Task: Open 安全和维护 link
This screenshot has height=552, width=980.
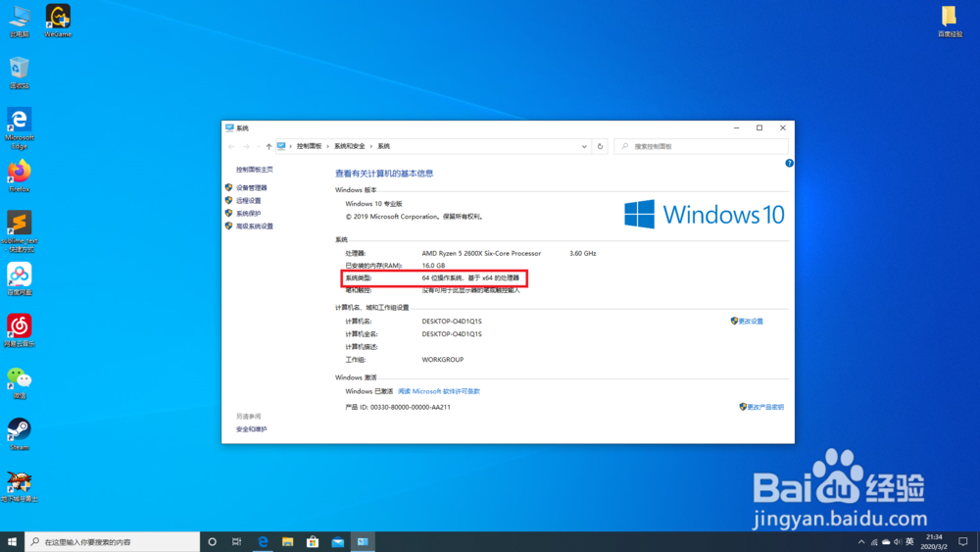Action: (251, 429)
